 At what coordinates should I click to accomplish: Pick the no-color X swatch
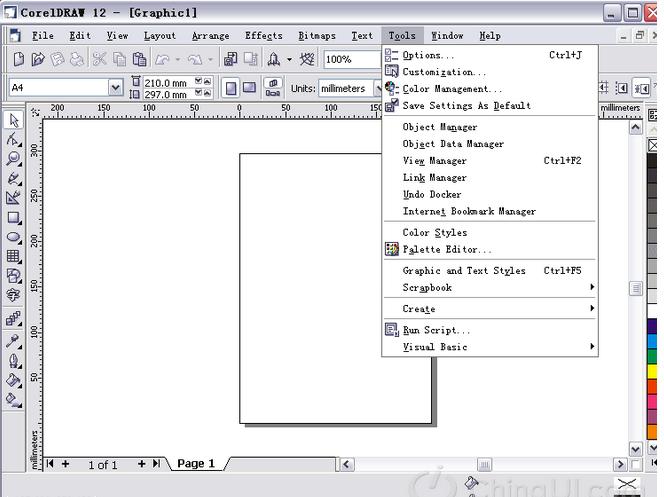(x=653, y=146)
